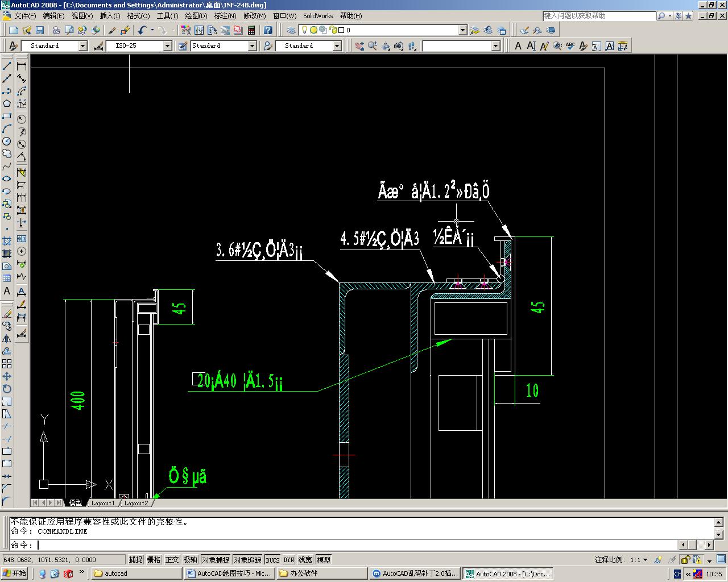Open SolidWorks menu
728x582 pixels.
coord(318,16)
